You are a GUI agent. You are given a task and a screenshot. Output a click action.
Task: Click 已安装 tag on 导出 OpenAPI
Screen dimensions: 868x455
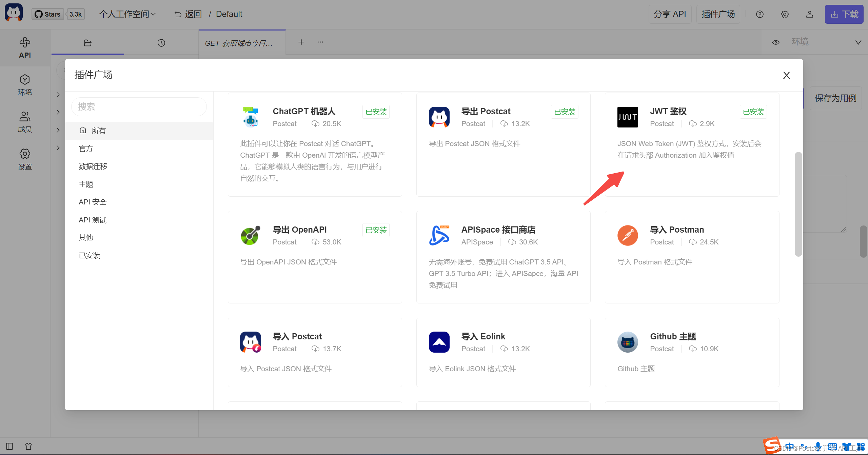[x=376, y=230]
